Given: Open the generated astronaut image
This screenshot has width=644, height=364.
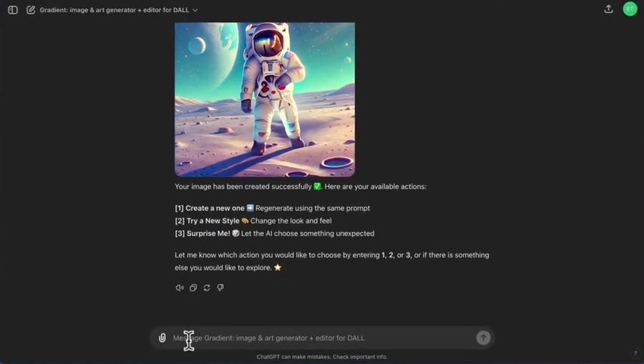Looking at the screenshot, I should (265, 100).
